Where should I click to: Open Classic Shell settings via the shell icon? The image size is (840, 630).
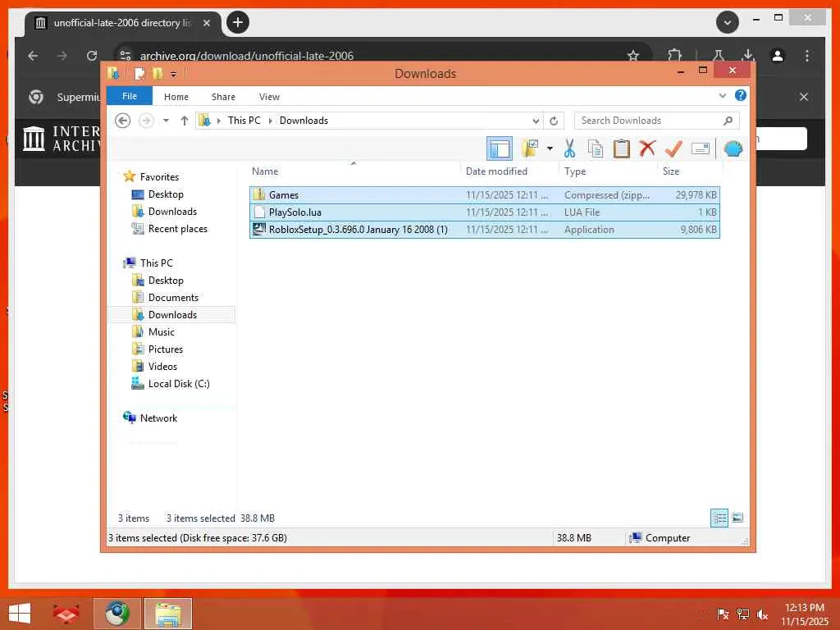[x=733, y=148]
